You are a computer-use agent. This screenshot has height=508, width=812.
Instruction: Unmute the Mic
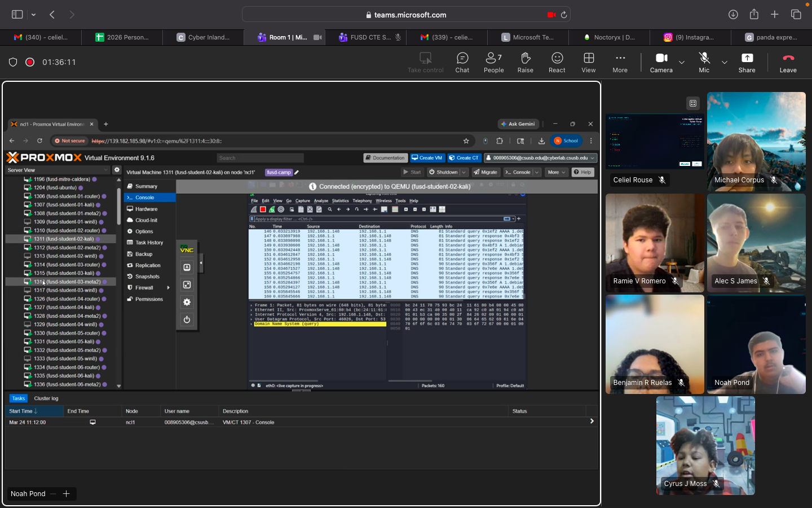[x=704, y=62]
